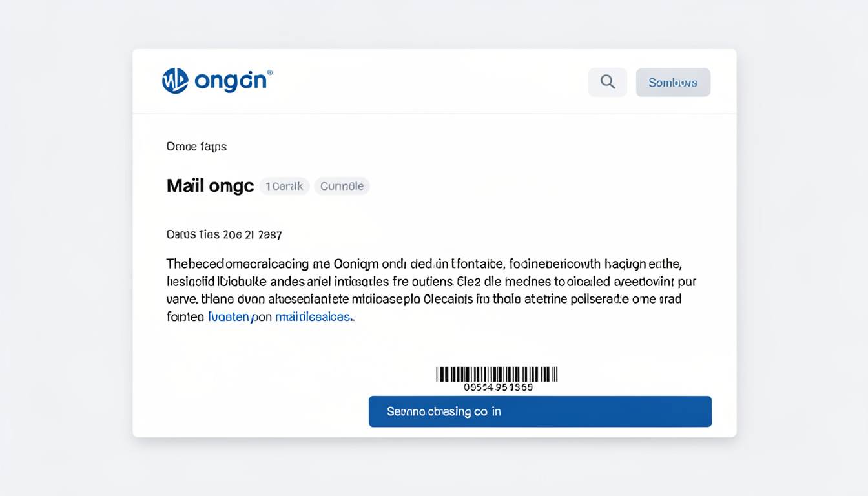This screenshot has width=868, height=496.
Task: Enable the Sombws option in the header
Action: tap(673, 82)
